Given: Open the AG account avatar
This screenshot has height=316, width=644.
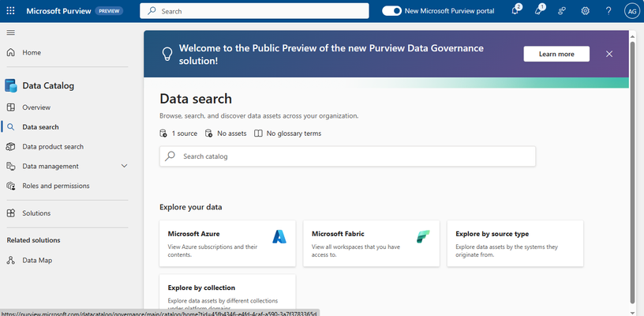Looking at the screenshot, I should 631,11.
